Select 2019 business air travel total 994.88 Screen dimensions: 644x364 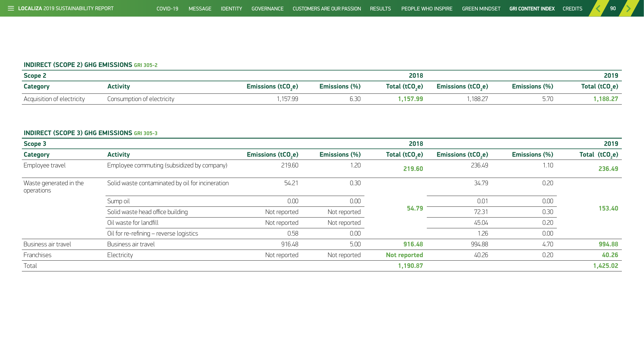click(x=608, y=244)
